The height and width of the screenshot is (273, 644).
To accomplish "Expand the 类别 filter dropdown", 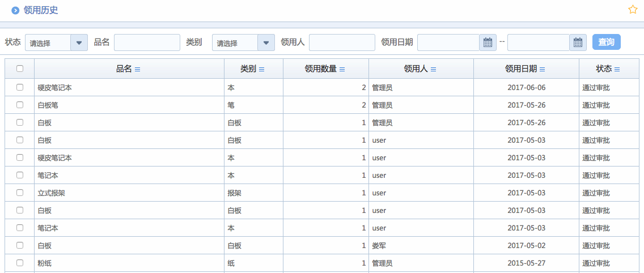I will [x=266, y=42].
